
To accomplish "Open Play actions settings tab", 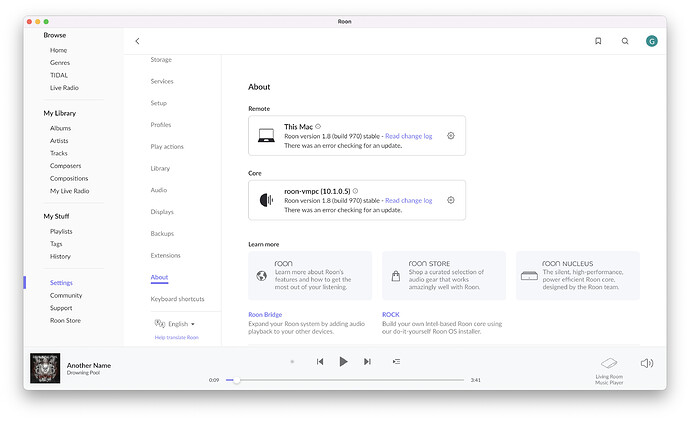I will pyautogui.click(x=167, y=146).
